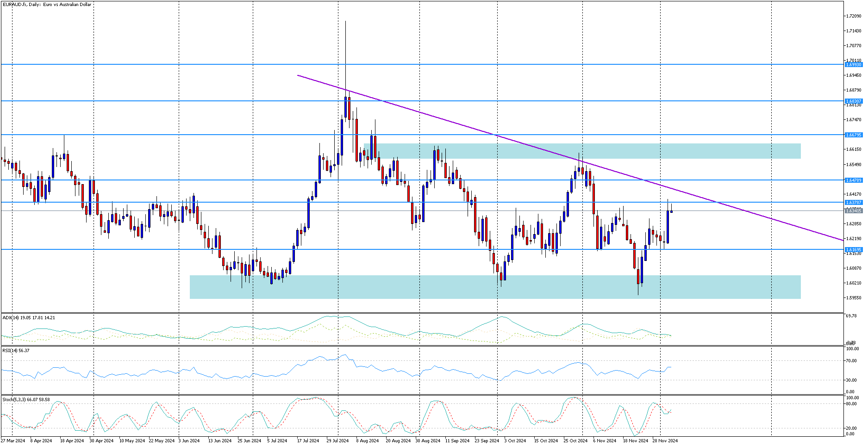Image resolution: width=868 pixels, height=446 pixels.
Task: Click the gray current price label 1.63415
Action: pyautogui.click(x=854, y=211)
